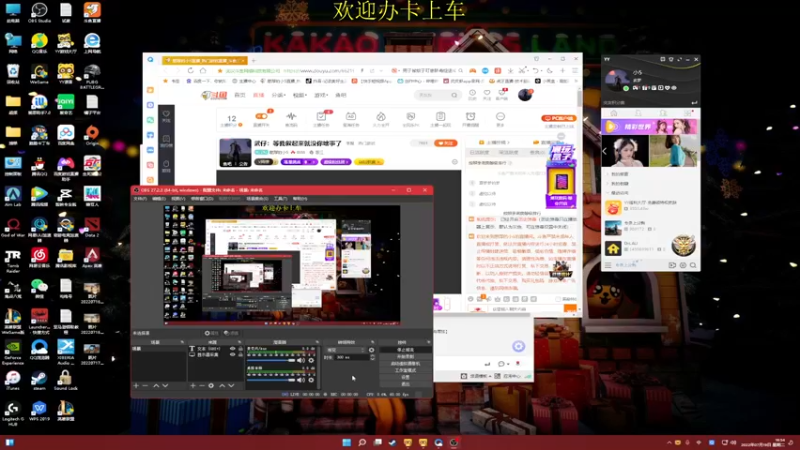Viewport: 800px width, 450px height.
Task: Open the OBS 工具 menu
Action: coord(280,198)
